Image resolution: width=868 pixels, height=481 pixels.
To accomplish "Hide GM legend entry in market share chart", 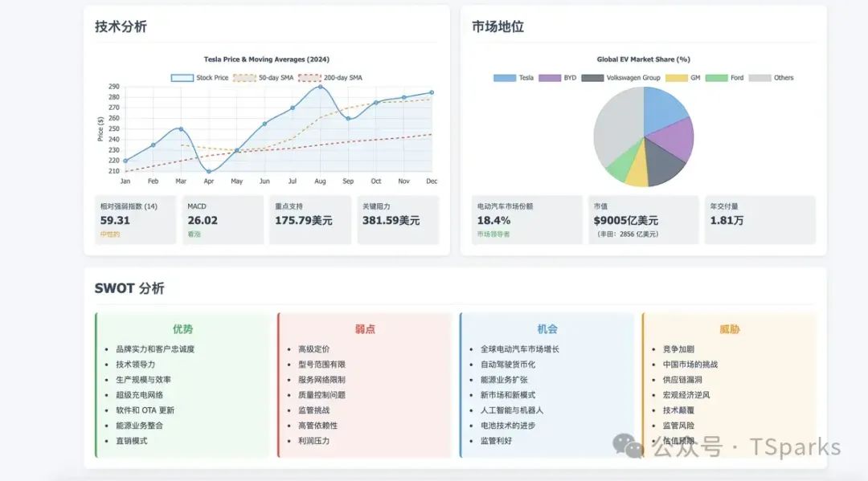I will point(677,78).
